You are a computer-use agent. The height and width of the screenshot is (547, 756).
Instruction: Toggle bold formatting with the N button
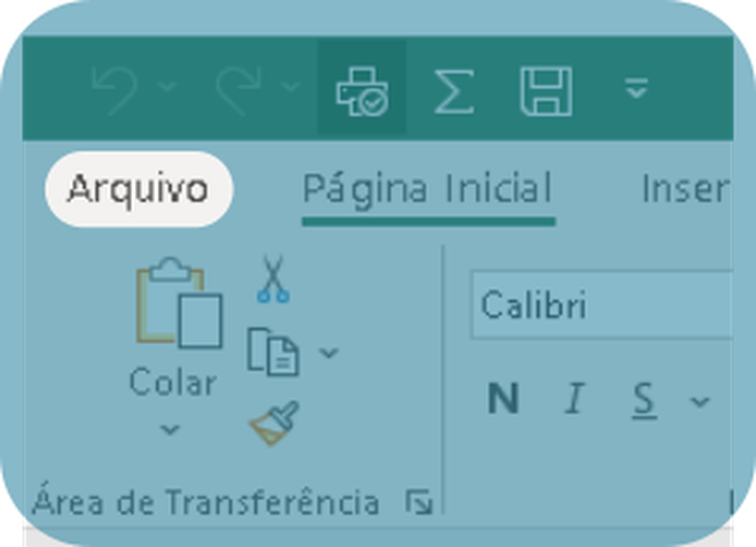click(503, 399)
